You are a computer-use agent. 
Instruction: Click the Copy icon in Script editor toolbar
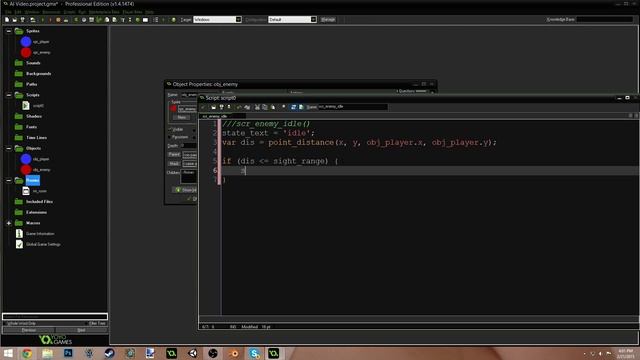pyautogui.click(x=265, y=107)
